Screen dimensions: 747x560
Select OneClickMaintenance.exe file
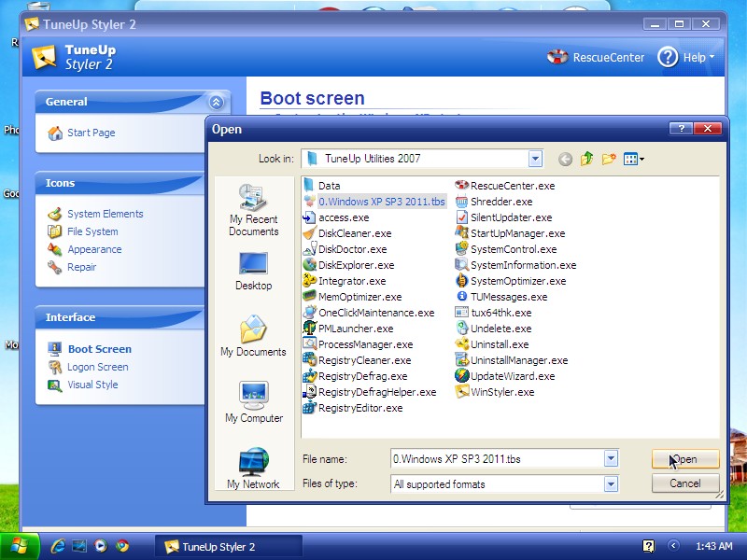coord(369,313)
